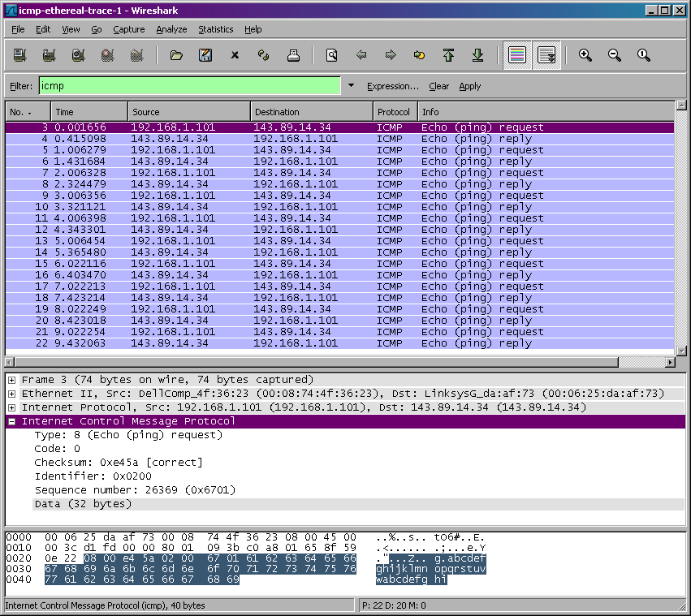691x616 pixels.
Task: Sort by the Time column header
Action: click(x=89, y=112)
